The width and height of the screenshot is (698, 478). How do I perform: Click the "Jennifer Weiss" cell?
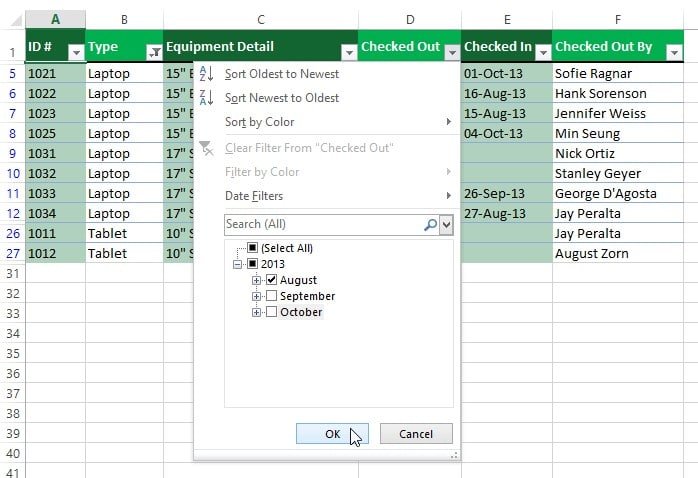617,113
